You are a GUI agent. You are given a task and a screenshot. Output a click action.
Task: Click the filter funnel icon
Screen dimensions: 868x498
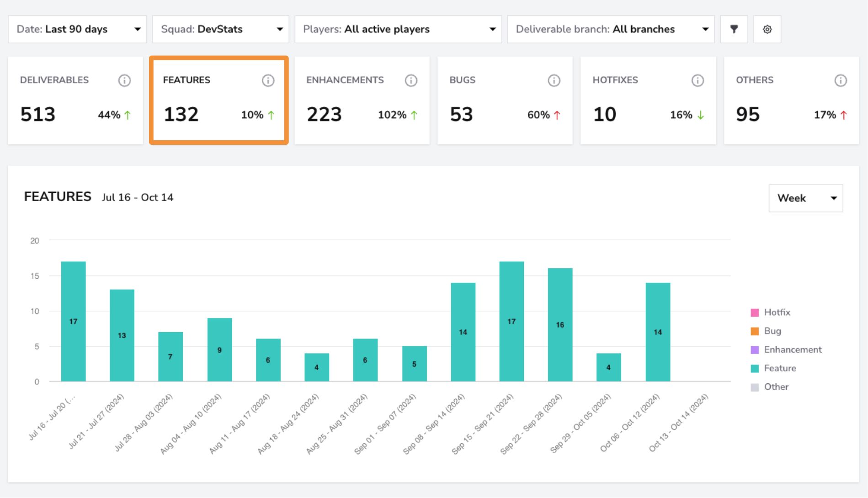coord(734,29)
